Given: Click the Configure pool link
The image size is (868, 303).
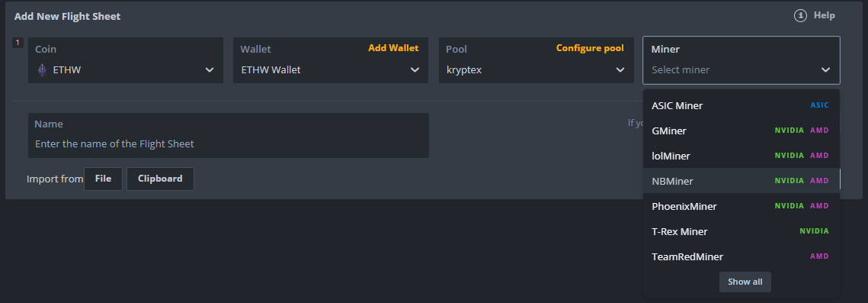Looking at the screenshot, I should point(590,48).
